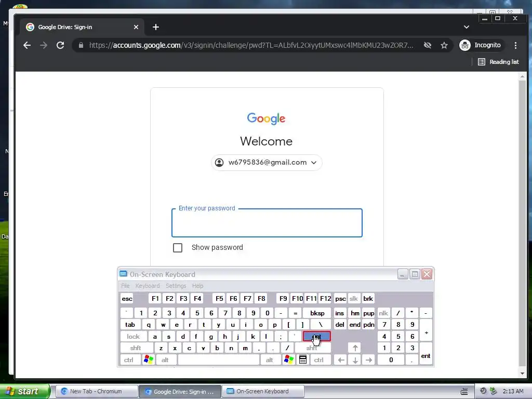Open the Chromium three-dot menu
This screenshot has width=532, height=399.
515,45
